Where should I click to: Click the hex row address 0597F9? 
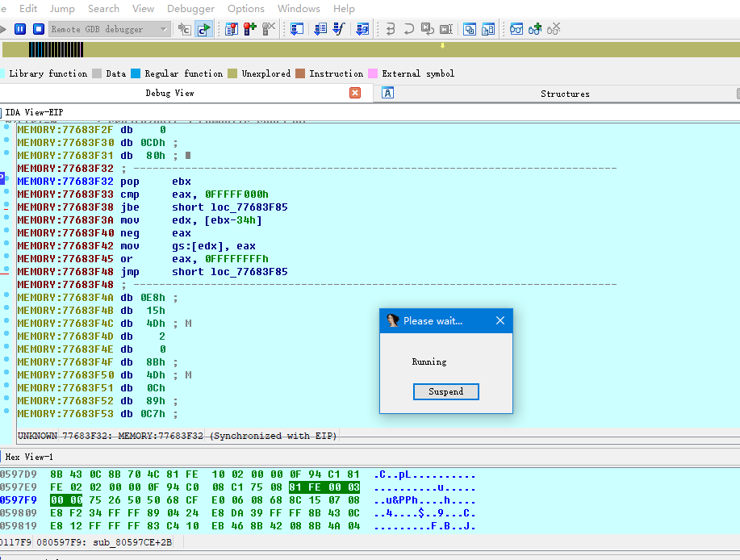[x=19, y=500]
